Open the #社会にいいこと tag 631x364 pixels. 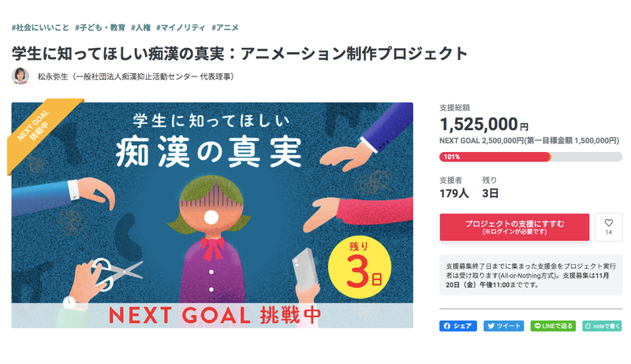point(40,28)
